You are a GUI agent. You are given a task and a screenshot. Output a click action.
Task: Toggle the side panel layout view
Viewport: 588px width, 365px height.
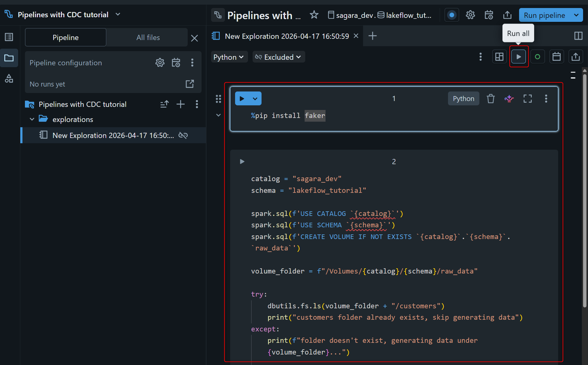[x=578, y=36]
